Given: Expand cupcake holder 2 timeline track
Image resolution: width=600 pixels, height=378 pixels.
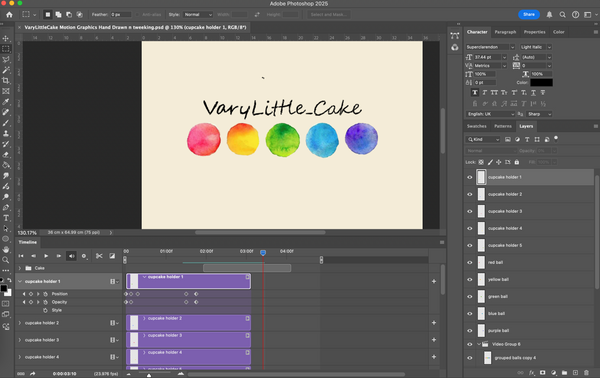Looking at the screenshot, I should point(20,323).
